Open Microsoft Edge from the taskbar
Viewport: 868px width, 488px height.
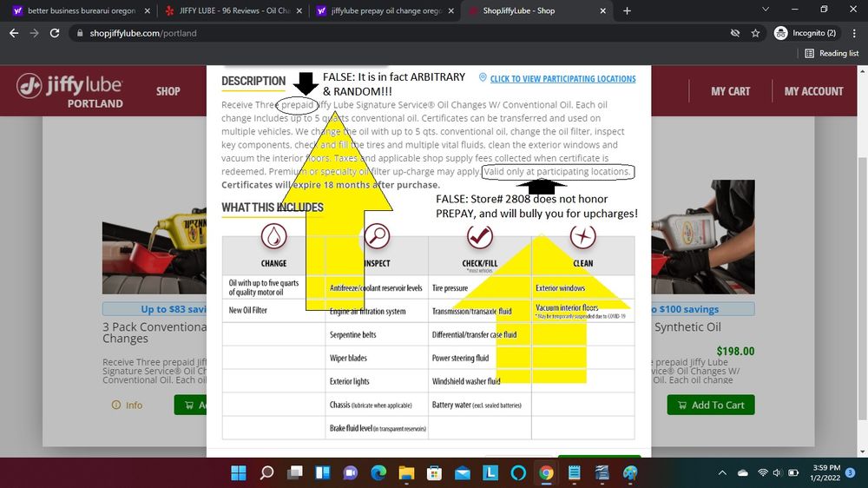point(378,473)
